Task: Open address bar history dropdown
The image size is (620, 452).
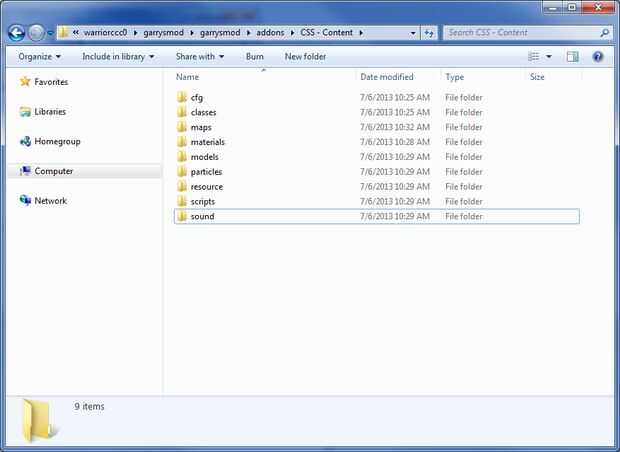Action: (413, 33)
